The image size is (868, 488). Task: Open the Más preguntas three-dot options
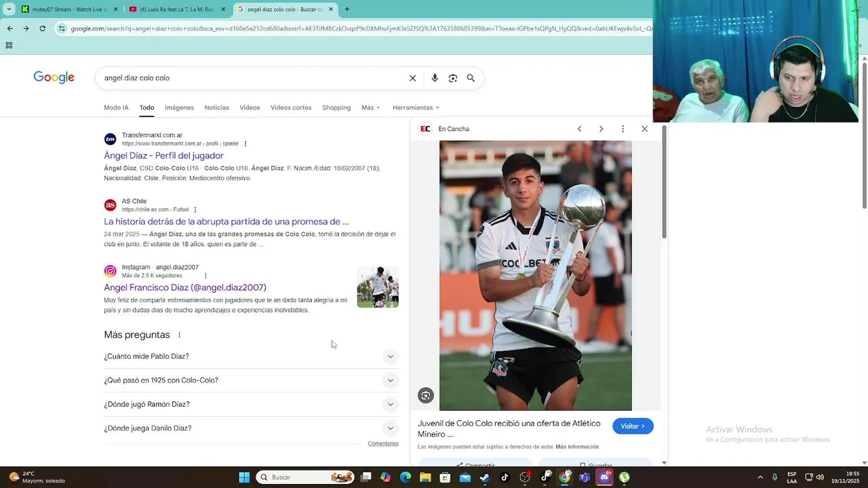tap(180, 335)
